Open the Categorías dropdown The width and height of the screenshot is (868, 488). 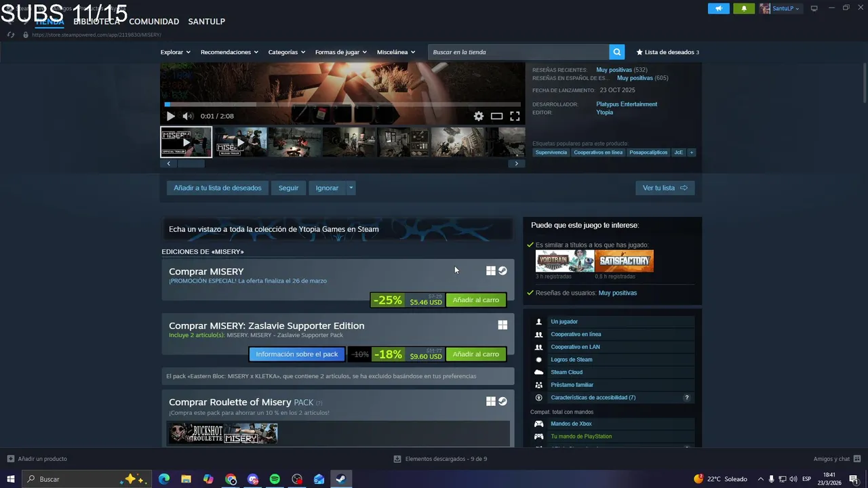pos(286,52)
